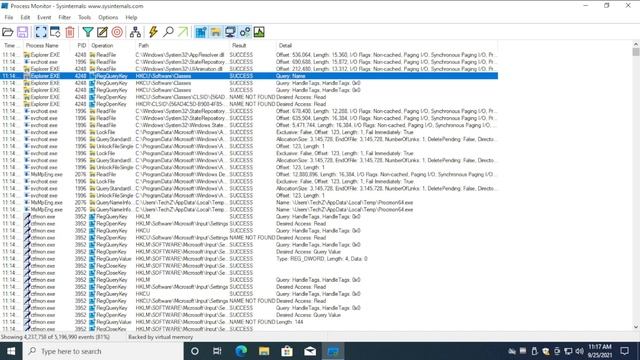Open the Filter funnel dialog
Screen dimensions: 640x360
click(88, 32)
